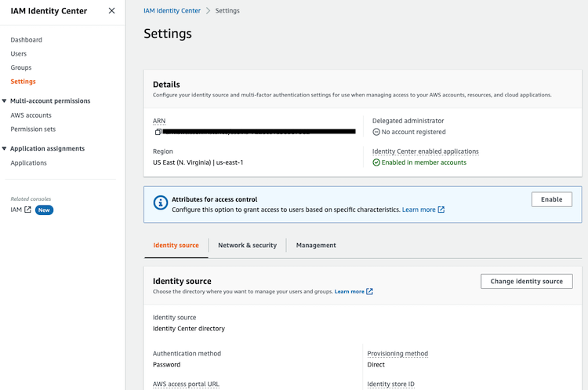The height and width of the screenshot is (390, 588).
Task: Click the Attributes for access control title
Action: pos(215,199)
